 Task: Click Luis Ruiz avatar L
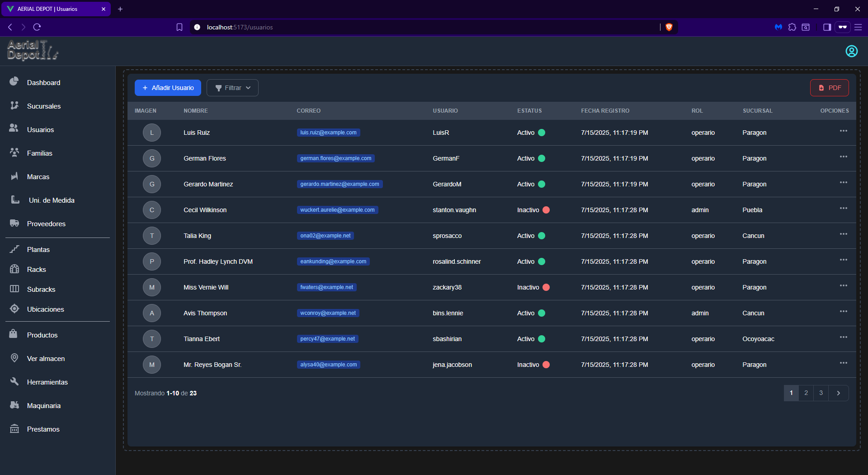(x=152, y=133)
